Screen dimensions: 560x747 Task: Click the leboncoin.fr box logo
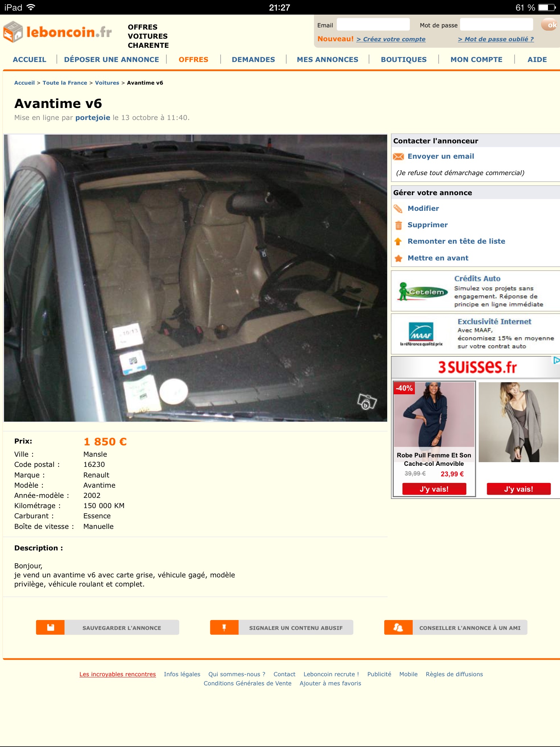(13, 32)
